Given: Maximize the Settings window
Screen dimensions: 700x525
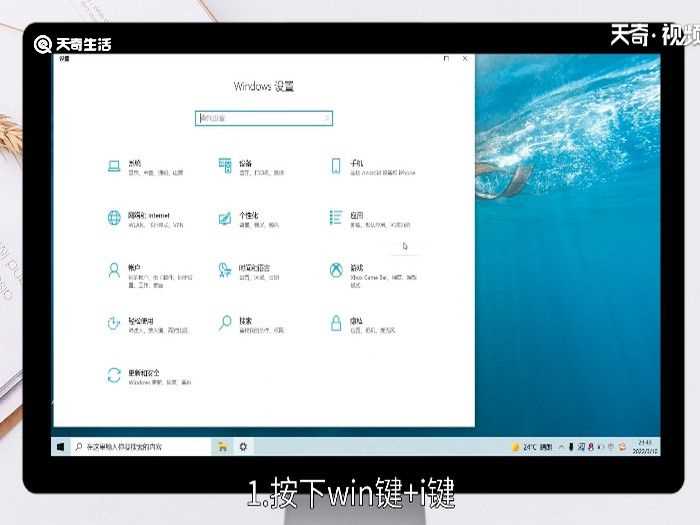Looking at the screenshot, I should click(446, 58).
